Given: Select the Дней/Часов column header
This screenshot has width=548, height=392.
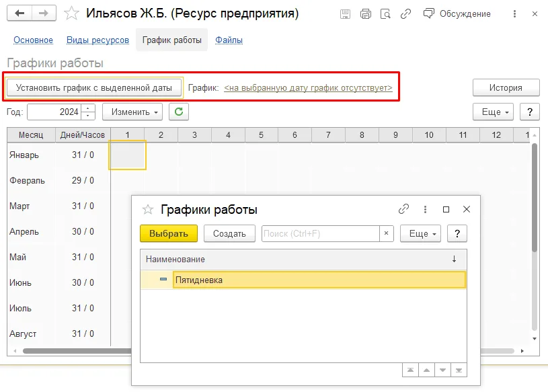Looking at the screenshot, I should point(83,135).
